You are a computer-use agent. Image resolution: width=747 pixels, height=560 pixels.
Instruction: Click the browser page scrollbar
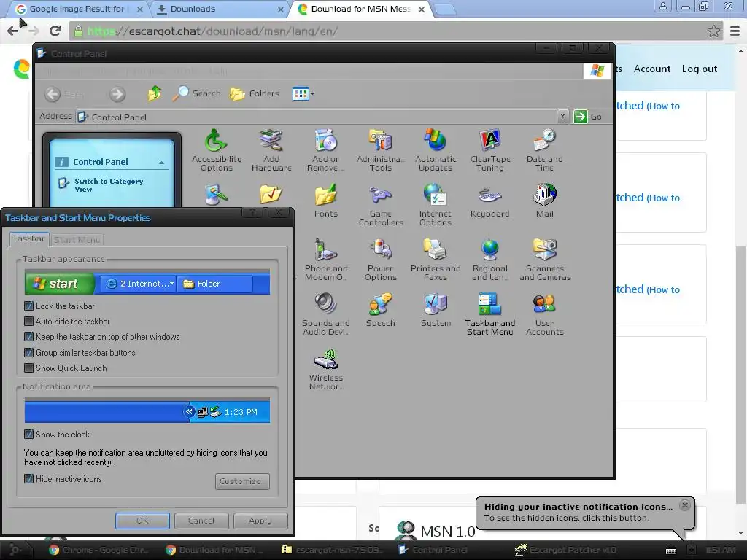(740, 374)
